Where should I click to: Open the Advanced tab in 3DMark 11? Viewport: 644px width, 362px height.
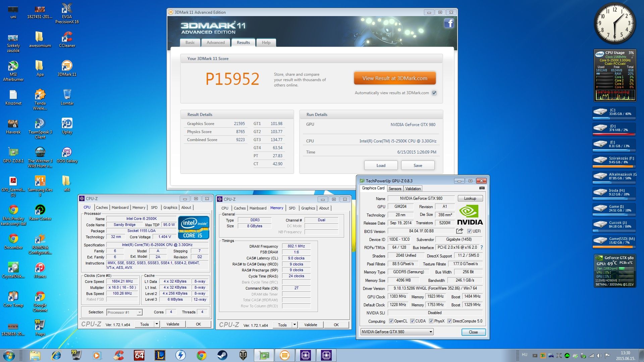click(x=215, y=43)
